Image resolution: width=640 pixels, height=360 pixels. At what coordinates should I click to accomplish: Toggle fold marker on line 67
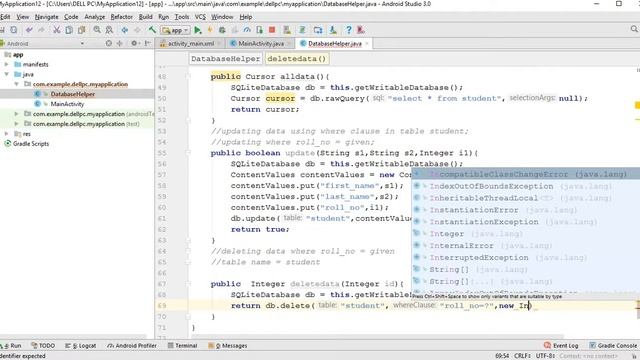[x=188, y=284]
